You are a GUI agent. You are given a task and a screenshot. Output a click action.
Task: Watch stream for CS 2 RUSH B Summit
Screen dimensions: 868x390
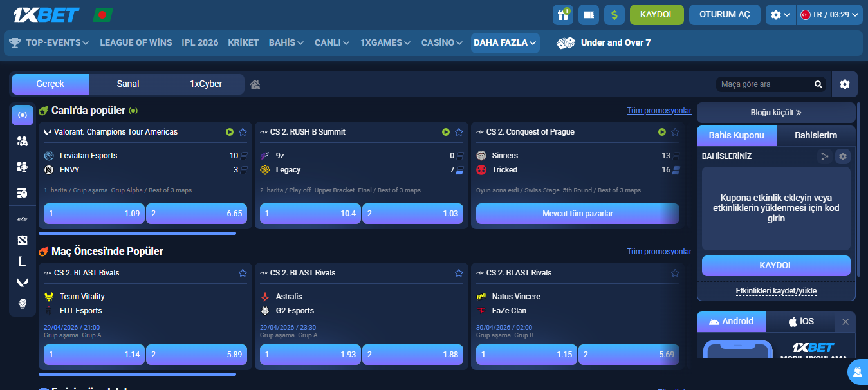[x=446, y=132]
